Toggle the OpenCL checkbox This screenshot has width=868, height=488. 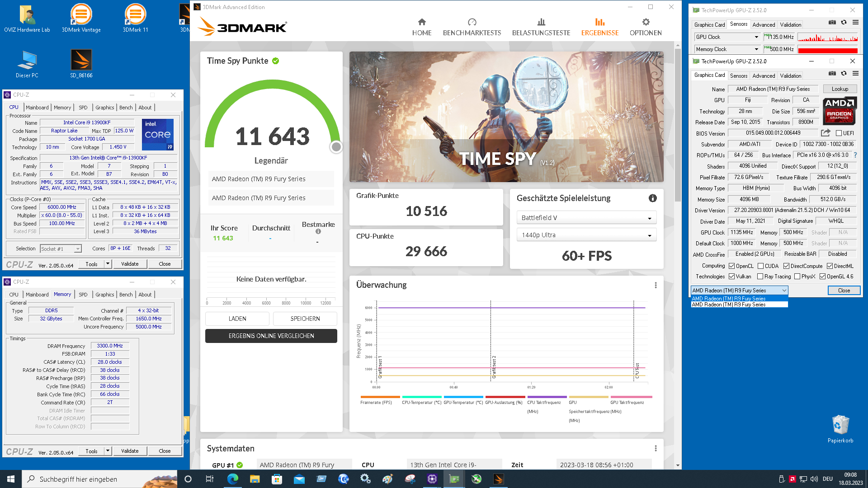[x=731, y=266]
